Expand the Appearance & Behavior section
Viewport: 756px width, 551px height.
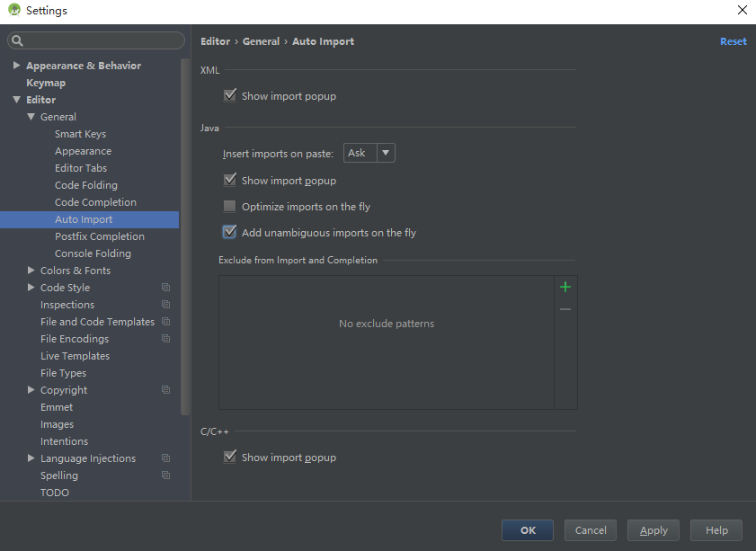(x=17, y=66)
